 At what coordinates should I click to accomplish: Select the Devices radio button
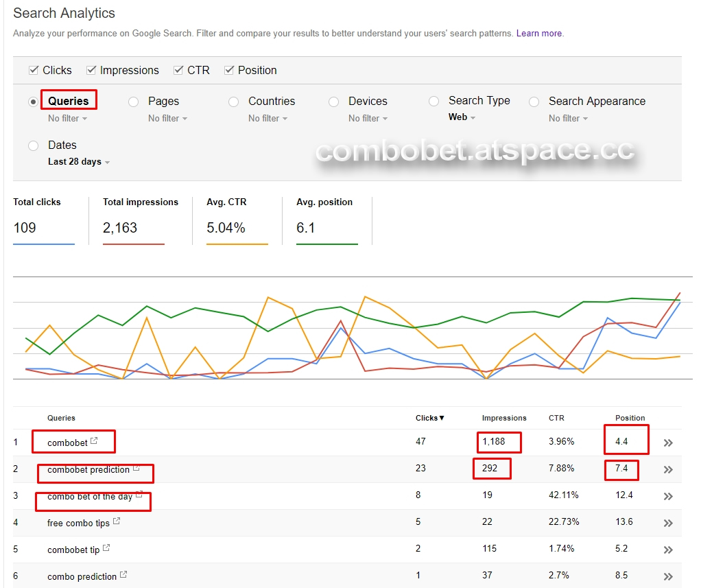click(x=334, y=102)
